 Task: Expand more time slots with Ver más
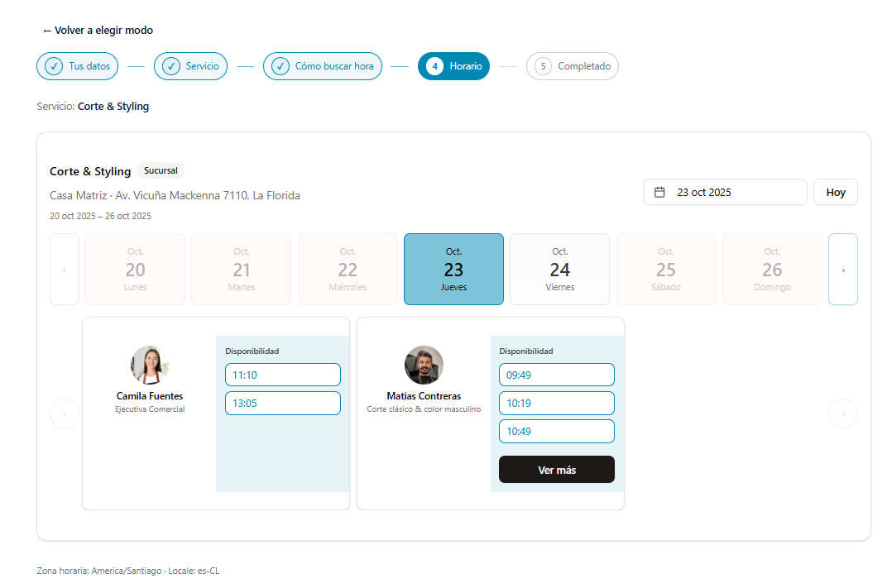556,470
